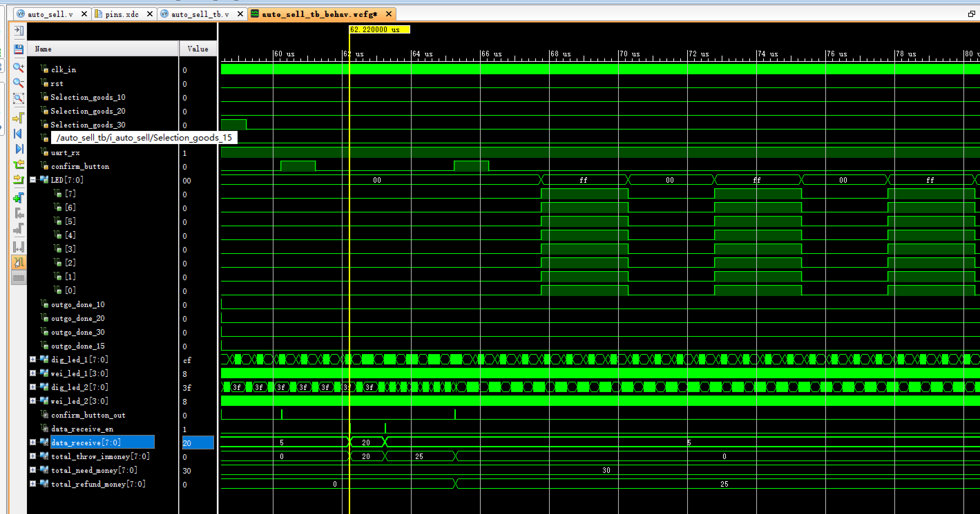This screenshot has height=514, width=980.
Task: Click the '25' segment of total_throw_inmoney waveform
Action: [x=420, y=456]
